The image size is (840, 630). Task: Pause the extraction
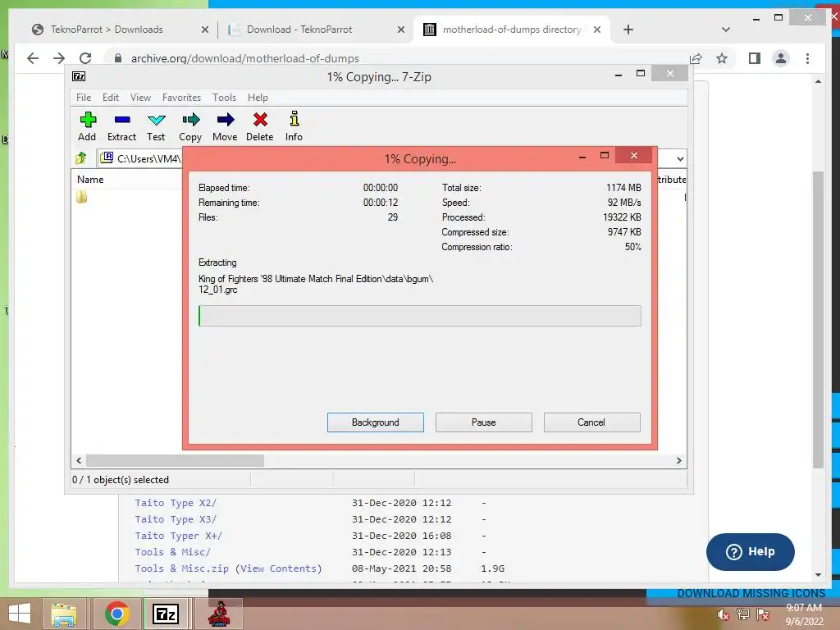484,422
